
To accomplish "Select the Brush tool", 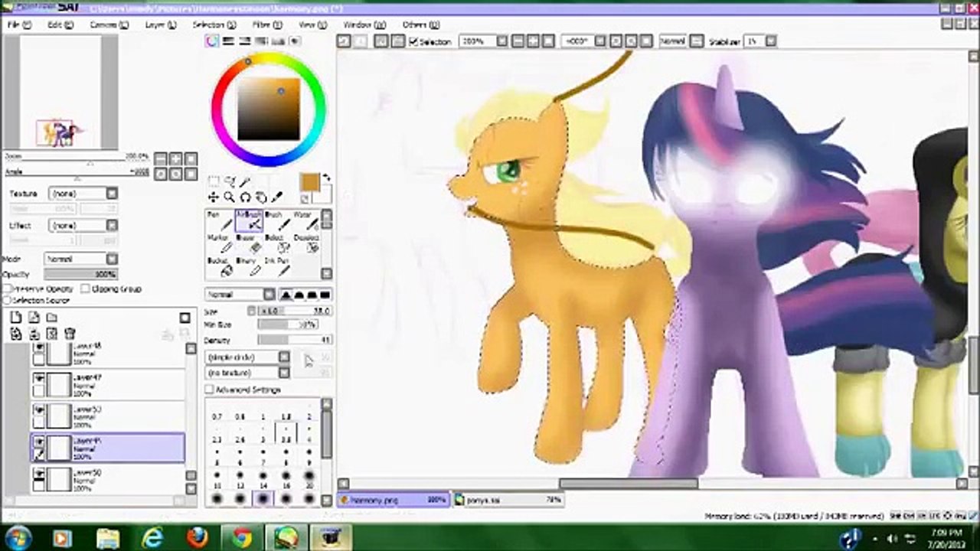I will click(278, 221).
